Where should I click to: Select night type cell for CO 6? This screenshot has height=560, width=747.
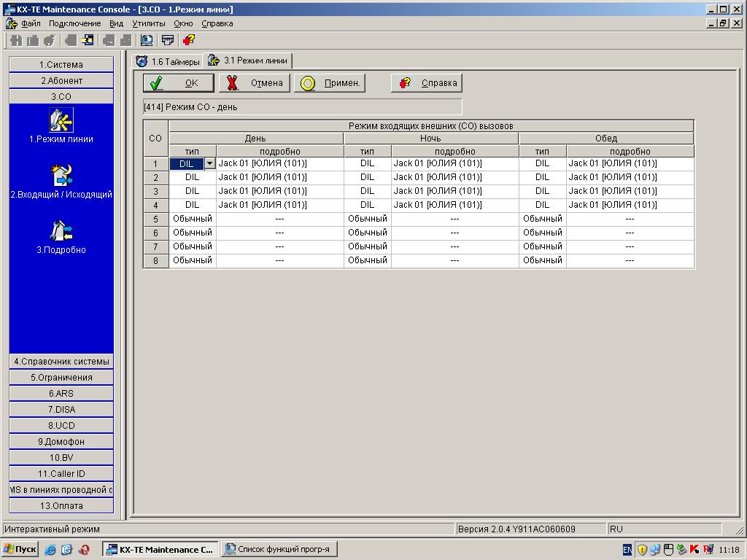tap(368, 233)
